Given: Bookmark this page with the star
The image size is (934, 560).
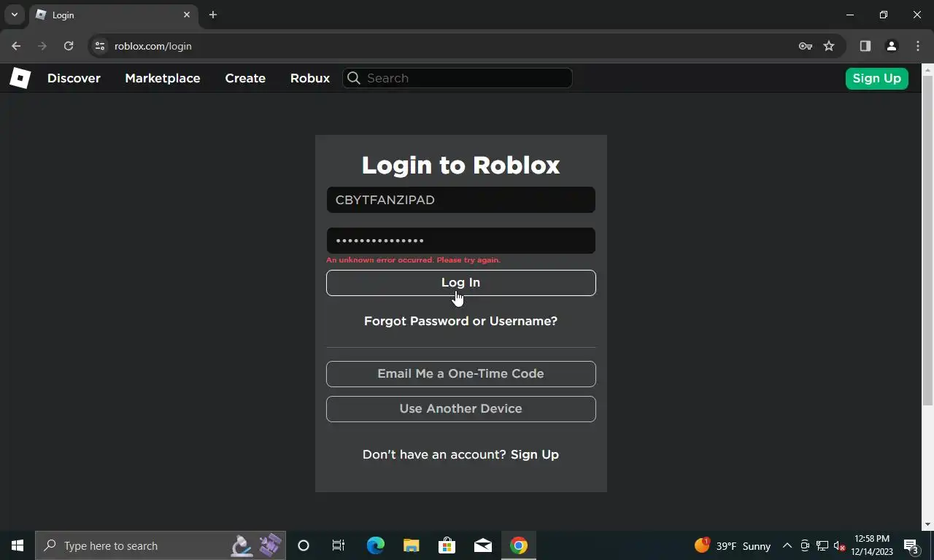Looking at the screenshot, I should 829,46.
